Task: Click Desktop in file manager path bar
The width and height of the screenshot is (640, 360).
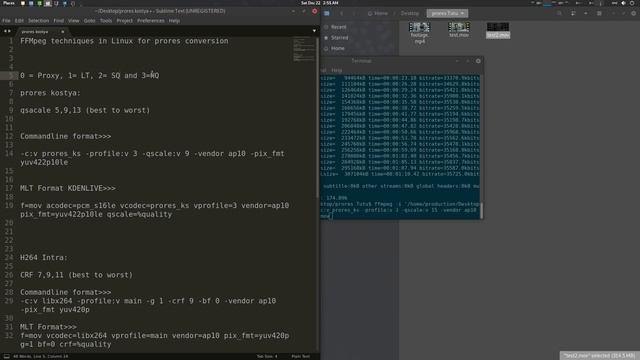Action: [x=410, y=13]
